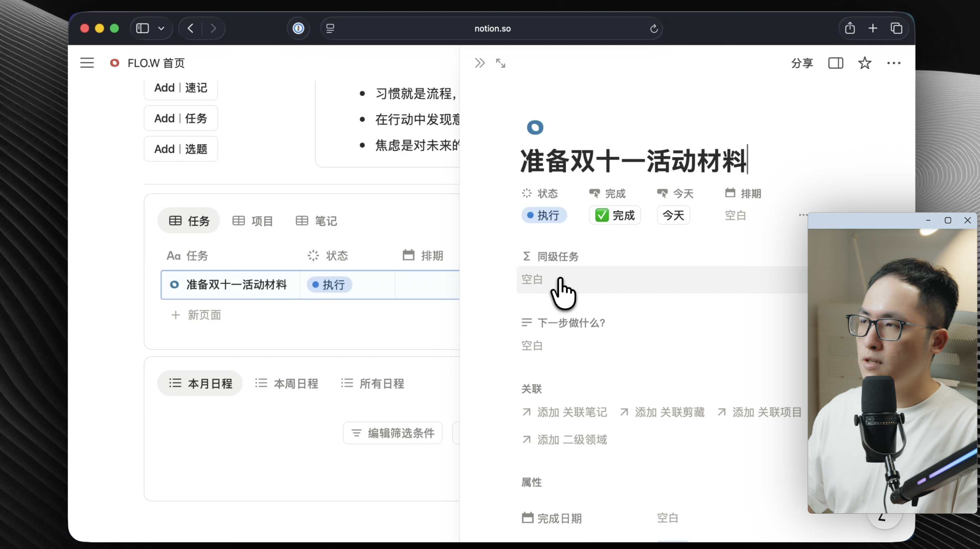The height and width of the screenshot is (549, 980).
Task: Click the Safari share icon
Action: [850, 28]
